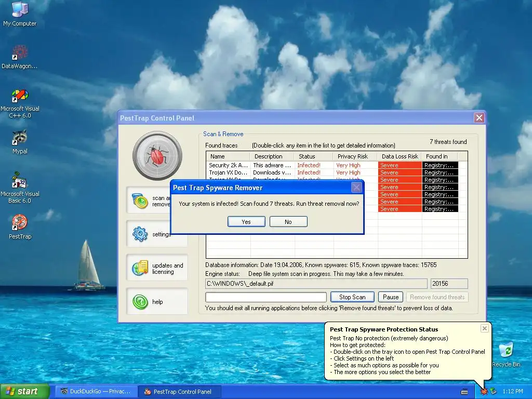The image size is (532, 399).
Task: Click scan progress bar
Action: click(266, 297)
